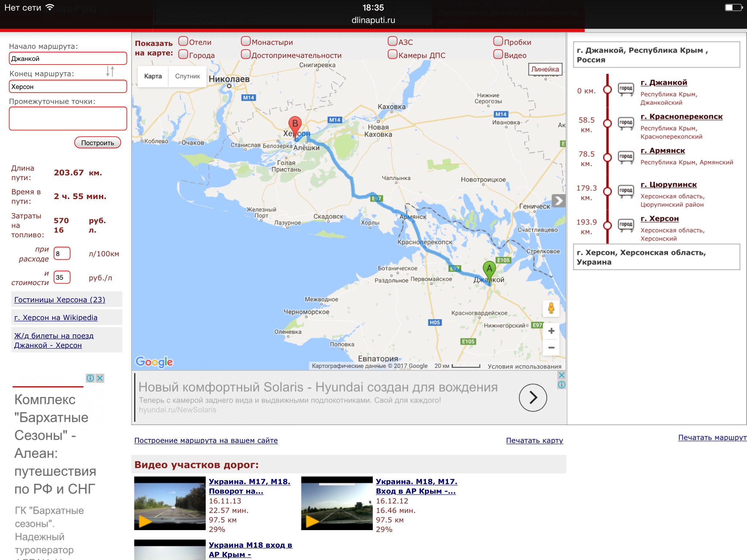This screenshot has height=560, width=747.
Task: Tap dlinaputi.ru address bar
Action: pos(373,20)
